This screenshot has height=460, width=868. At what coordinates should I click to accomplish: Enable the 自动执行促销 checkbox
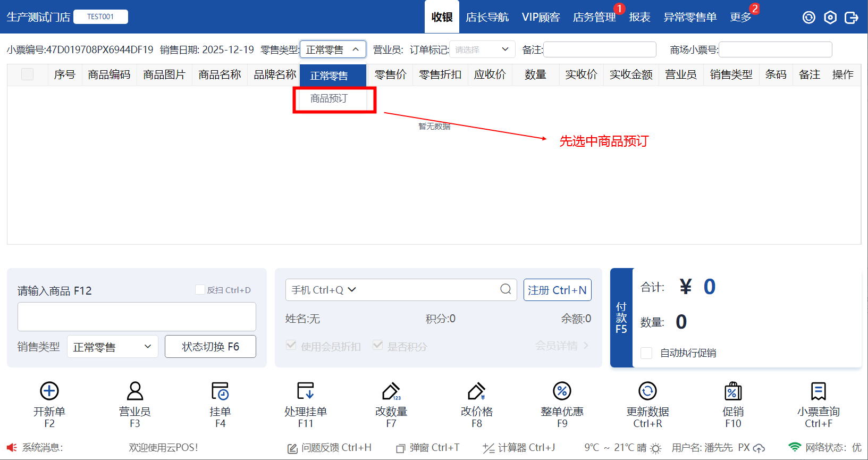(x=647, y=353)
